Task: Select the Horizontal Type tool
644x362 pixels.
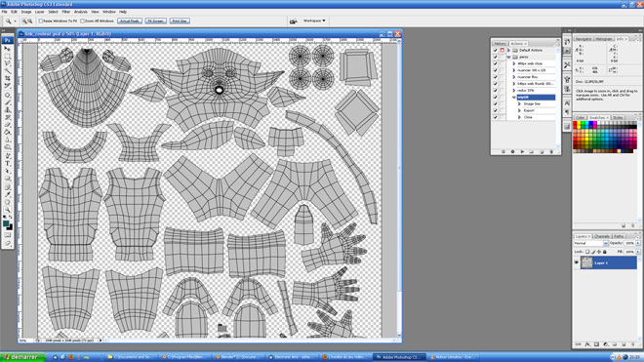Action: 8,164
